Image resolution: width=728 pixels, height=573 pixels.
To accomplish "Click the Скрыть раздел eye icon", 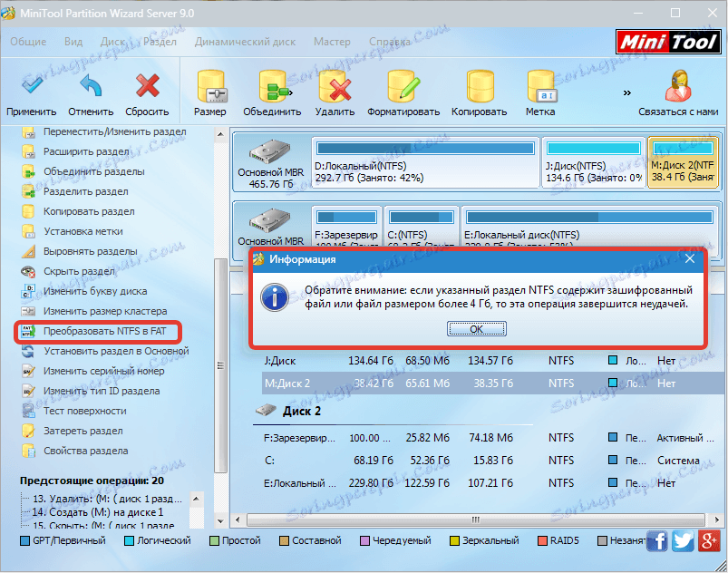I will [x=28, y=272].
